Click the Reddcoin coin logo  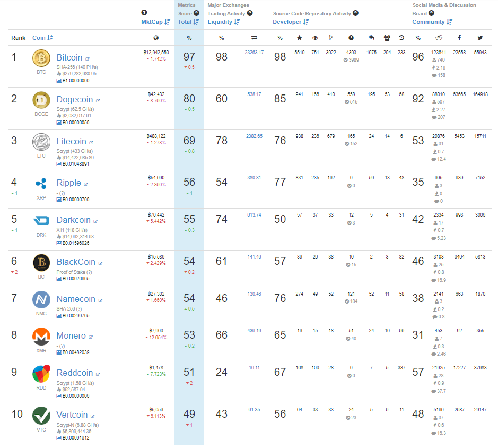coord(41,374)
